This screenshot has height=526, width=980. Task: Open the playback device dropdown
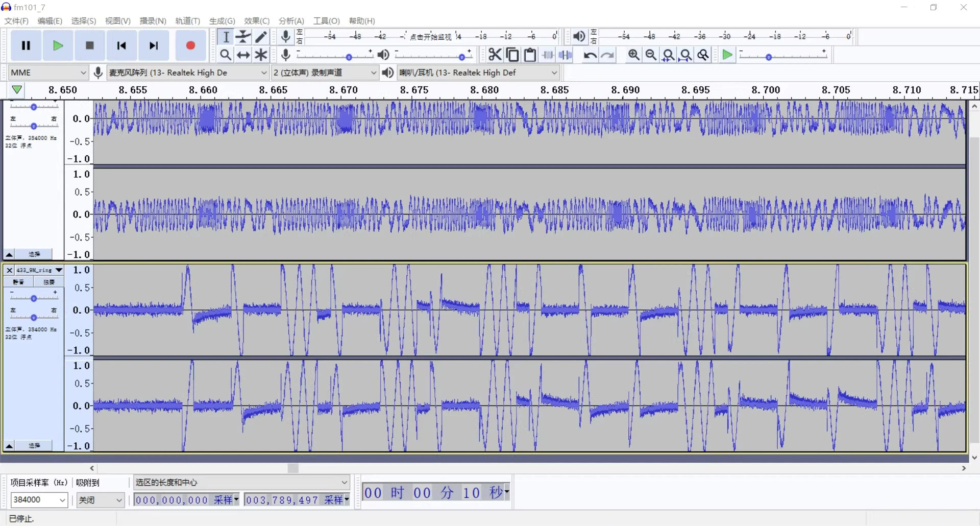click(x=478, y=73)
